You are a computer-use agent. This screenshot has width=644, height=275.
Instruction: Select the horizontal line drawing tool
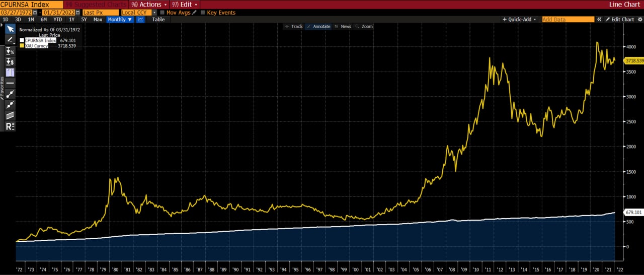pos(10,83)
